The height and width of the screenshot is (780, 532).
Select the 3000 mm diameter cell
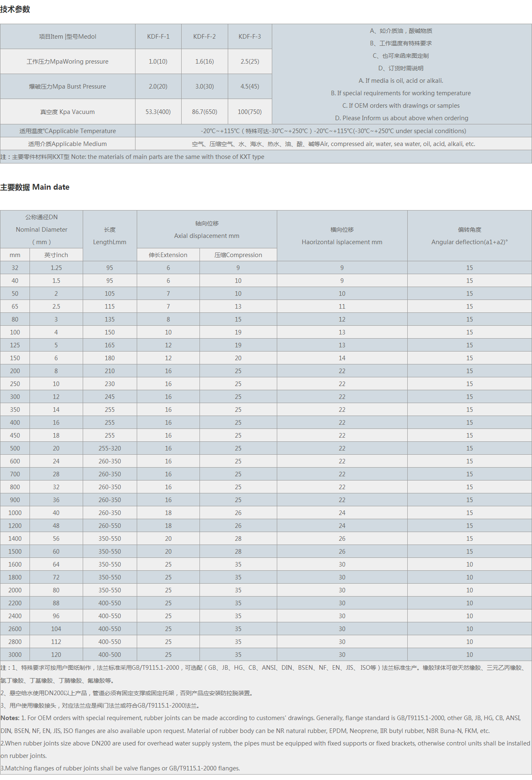(x=15, y=655)
